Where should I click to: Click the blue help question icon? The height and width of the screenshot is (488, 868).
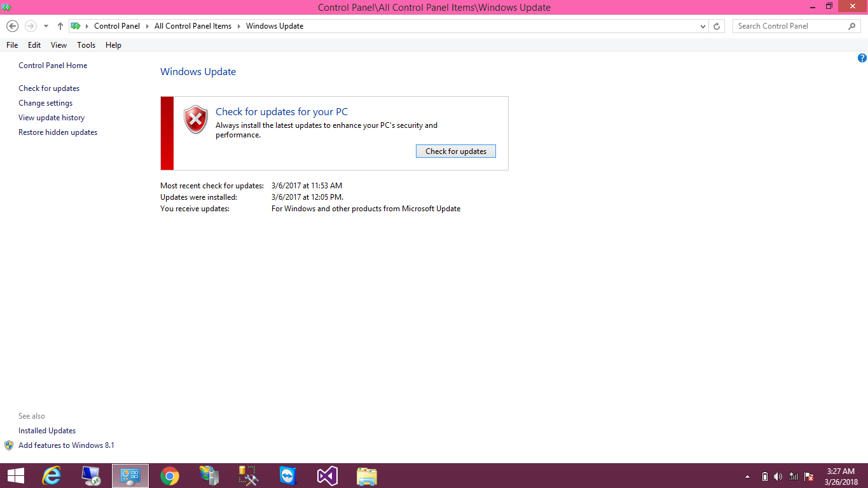(x=862, y=58)
